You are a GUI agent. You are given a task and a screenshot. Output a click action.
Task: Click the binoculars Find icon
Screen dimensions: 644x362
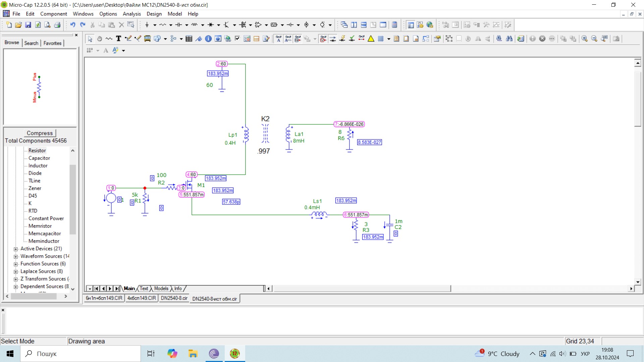[x=509, y=39]
